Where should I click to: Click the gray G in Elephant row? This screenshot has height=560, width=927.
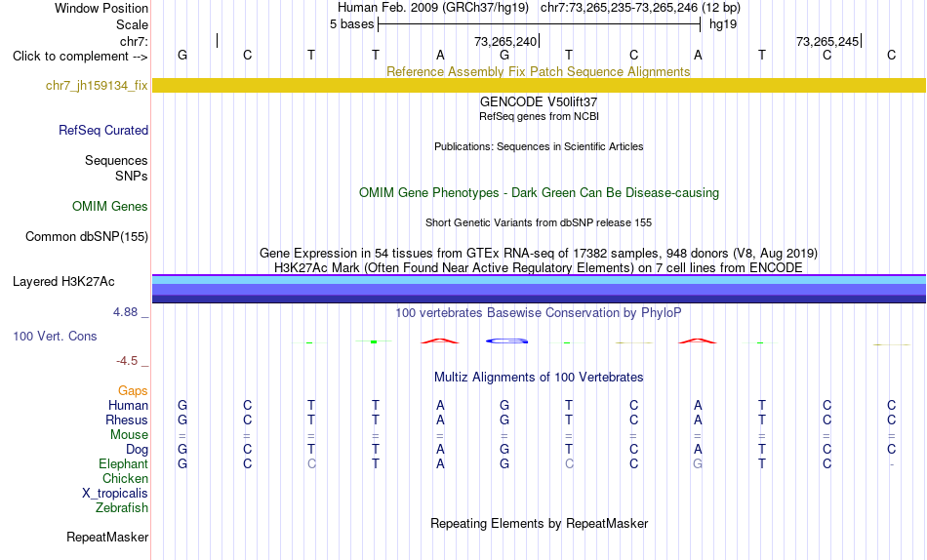[699, 464]
